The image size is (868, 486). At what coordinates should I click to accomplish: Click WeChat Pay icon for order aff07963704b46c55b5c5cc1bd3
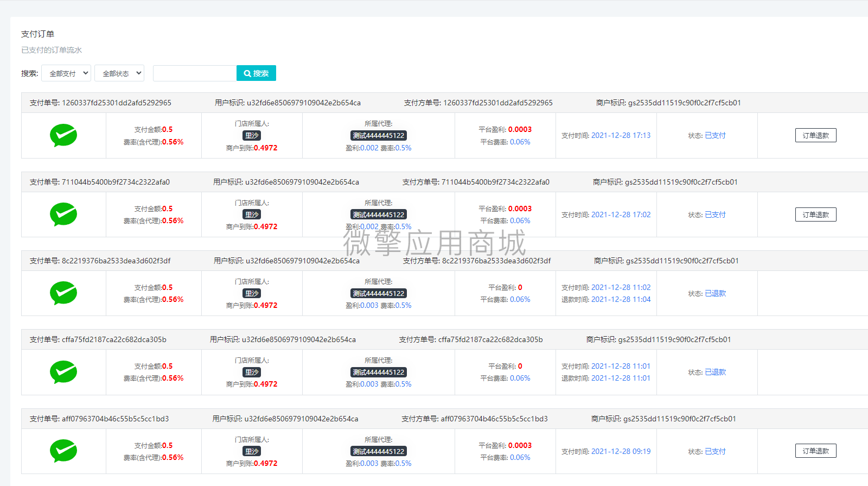click(x=63, y=451)
